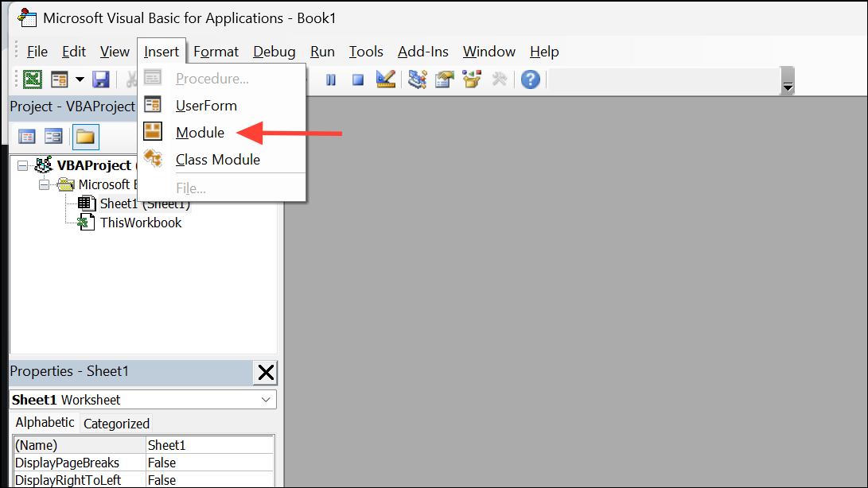Select the DisplayPageBreaks property label
The height and width of the screenshot is (488, 868).
click(79, 463)
